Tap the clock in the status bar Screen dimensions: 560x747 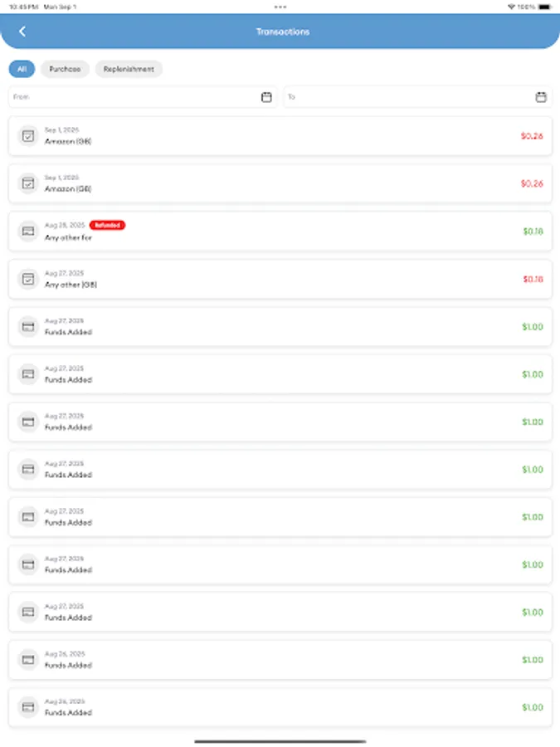(21, 6)
